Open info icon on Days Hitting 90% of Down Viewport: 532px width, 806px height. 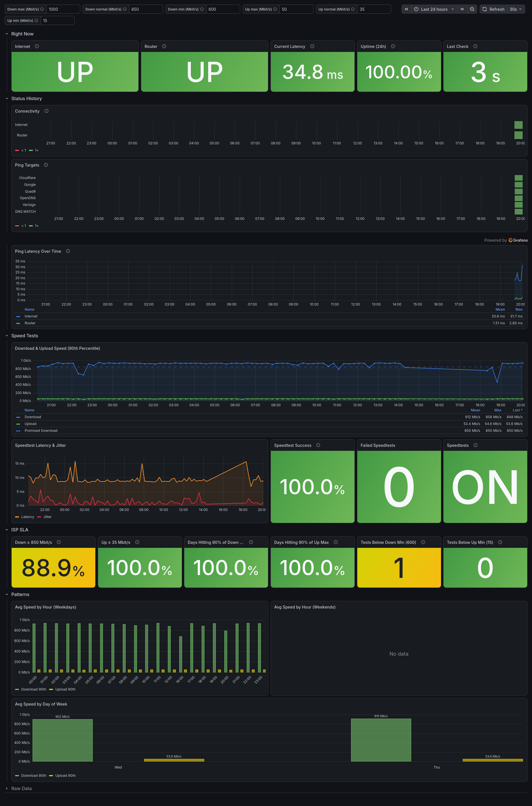pos(251,542)
